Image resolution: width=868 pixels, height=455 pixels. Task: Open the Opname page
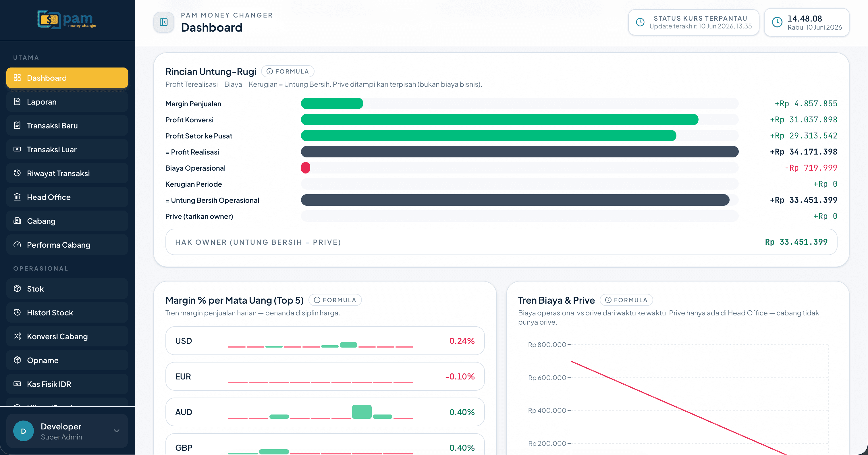67,360
